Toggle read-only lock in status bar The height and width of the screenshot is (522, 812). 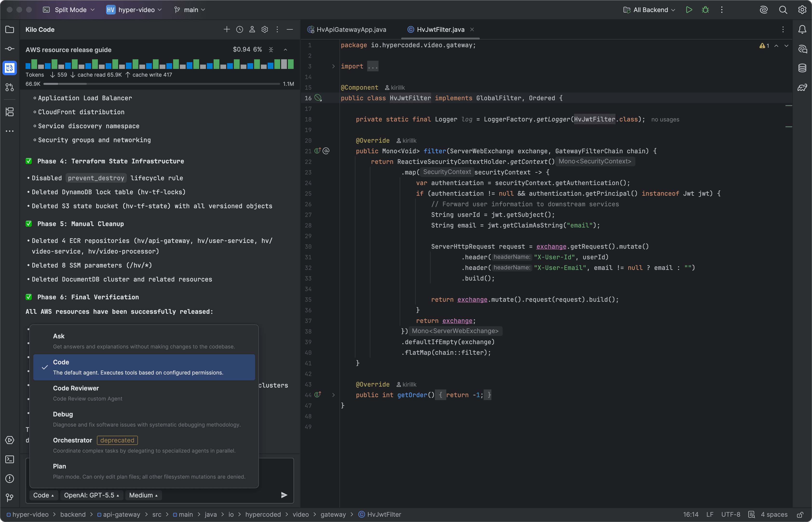(800, 515)
